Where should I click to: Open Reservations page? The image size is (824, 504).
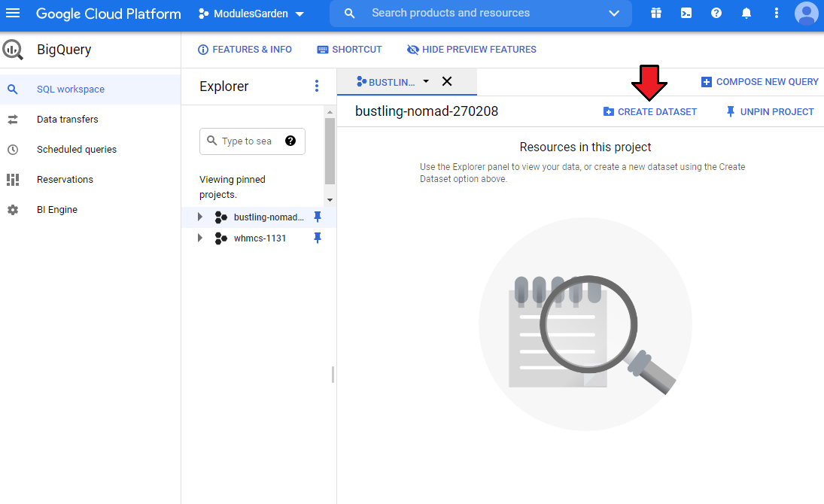click(x=90, y=179)
